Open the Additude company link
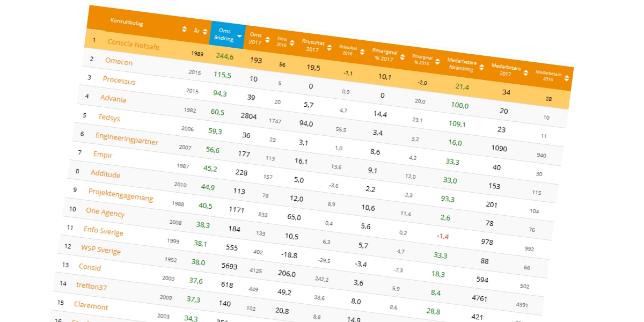644x322 pixels. (106, 174)
